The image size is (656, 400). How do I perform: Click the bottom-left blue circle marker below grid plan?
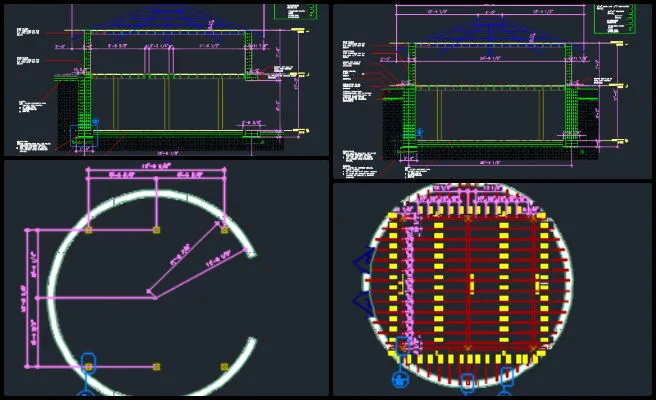pos(400,380)
